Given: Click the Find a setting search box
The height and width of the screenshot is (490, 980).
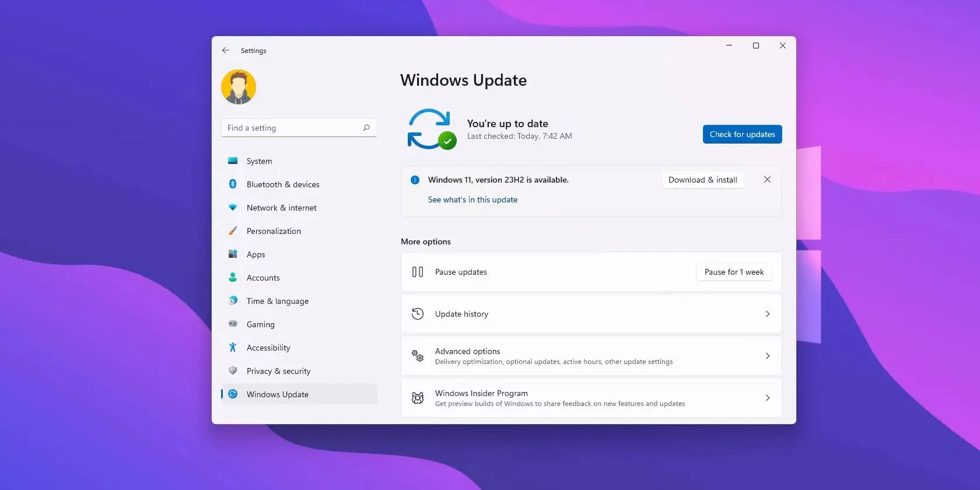Looking at the screenshot, I should tap(292, 128).
